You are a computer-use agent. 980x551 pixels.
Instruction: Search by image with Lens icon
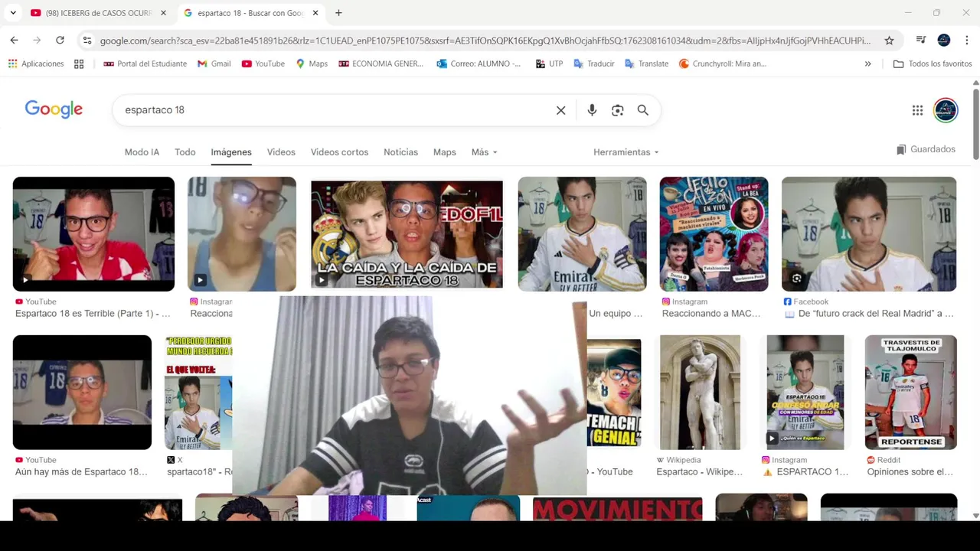pyautogui.click(x=617, y=110)
